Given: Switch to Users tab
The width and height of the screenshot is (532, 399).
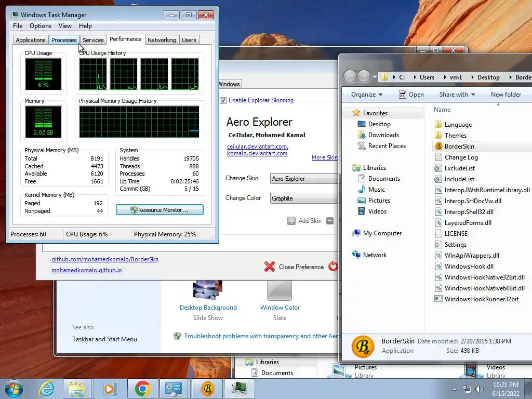Looking at the screenshot, I should [189, 40].
